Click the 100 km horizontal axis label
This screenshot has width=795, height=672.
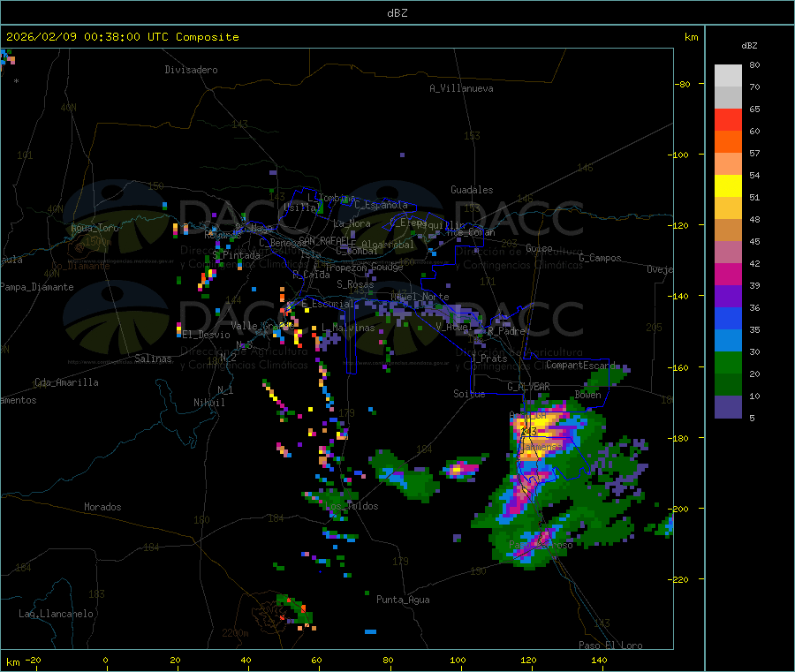(458, 660)
